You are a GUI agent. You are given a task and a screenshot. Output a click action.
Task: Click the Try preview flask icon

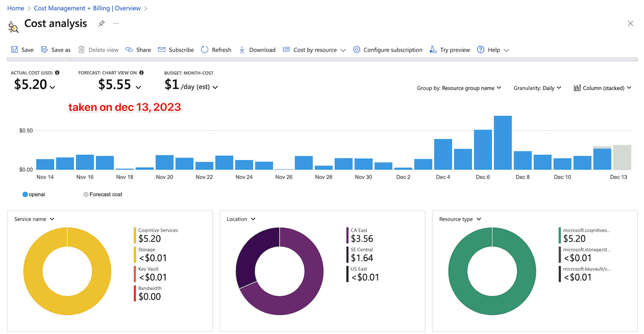[x=433, y=50]
